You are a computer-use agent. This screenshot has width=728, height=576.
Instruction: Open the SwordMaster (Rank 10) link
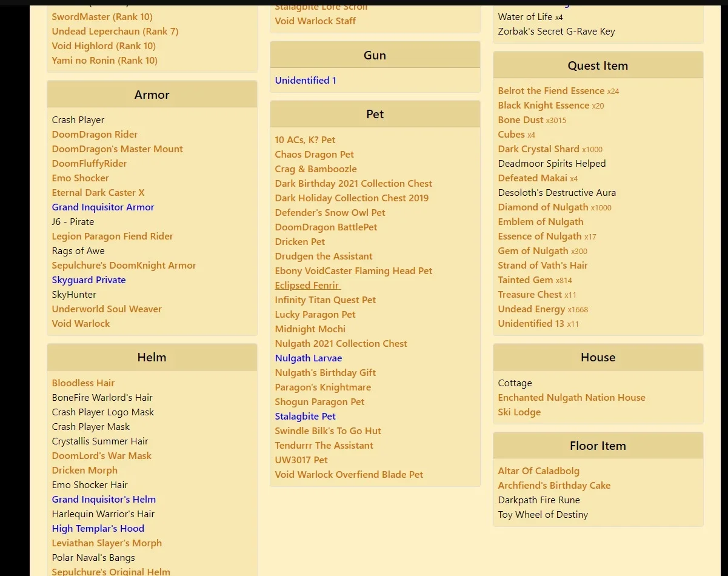[102, 17]
